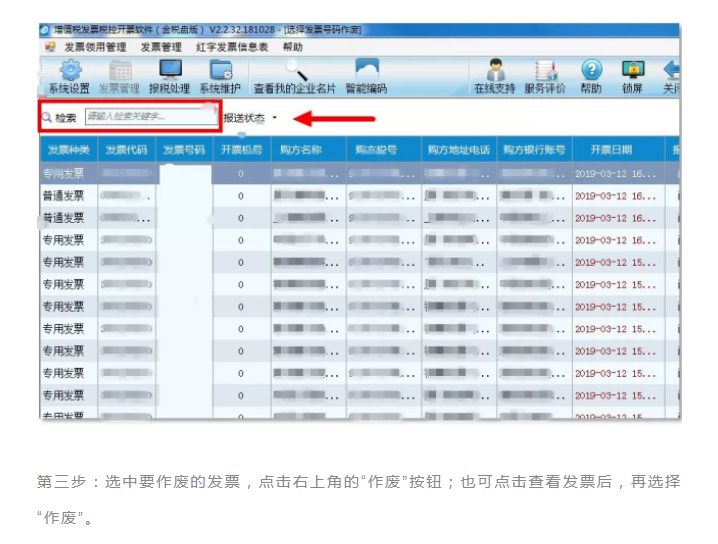This screenshot has width=718, height=544.
Task: Sort by 购方税号 column header
Action: point(384,149)
